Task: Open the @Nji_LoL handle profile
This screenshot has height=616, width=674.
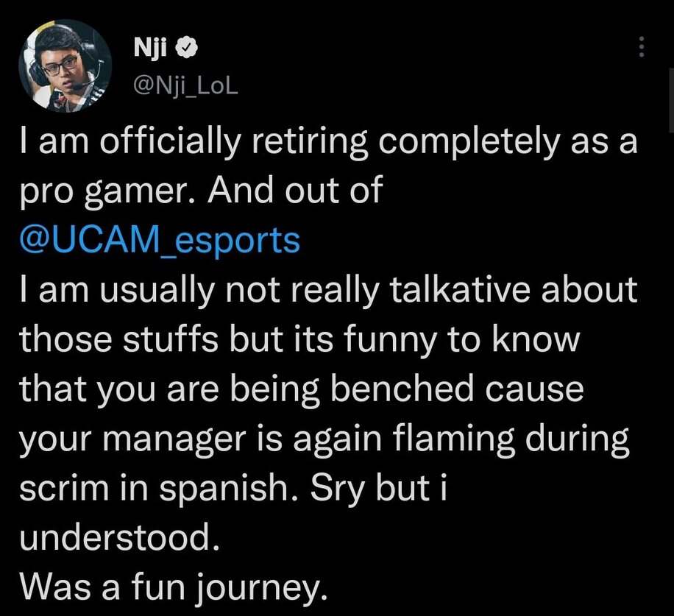Action: [x=185, y=87]
